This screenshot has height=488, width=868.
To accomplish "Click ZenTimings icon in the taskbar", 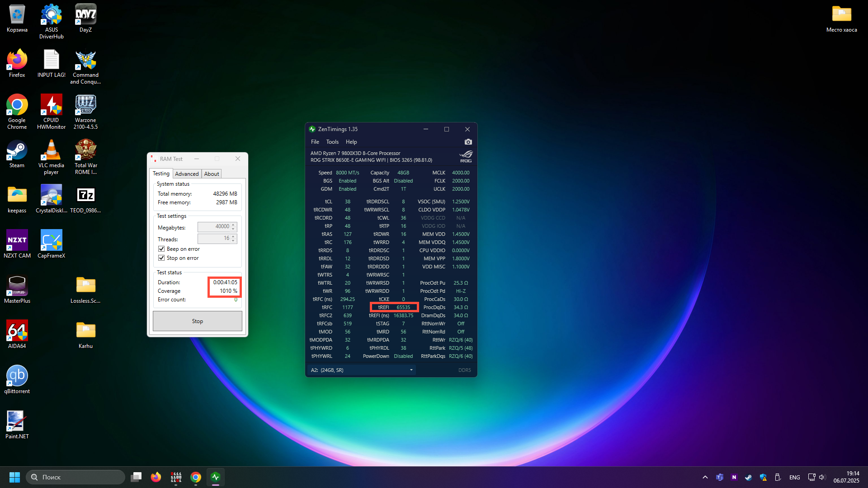I will pos(216,477).
